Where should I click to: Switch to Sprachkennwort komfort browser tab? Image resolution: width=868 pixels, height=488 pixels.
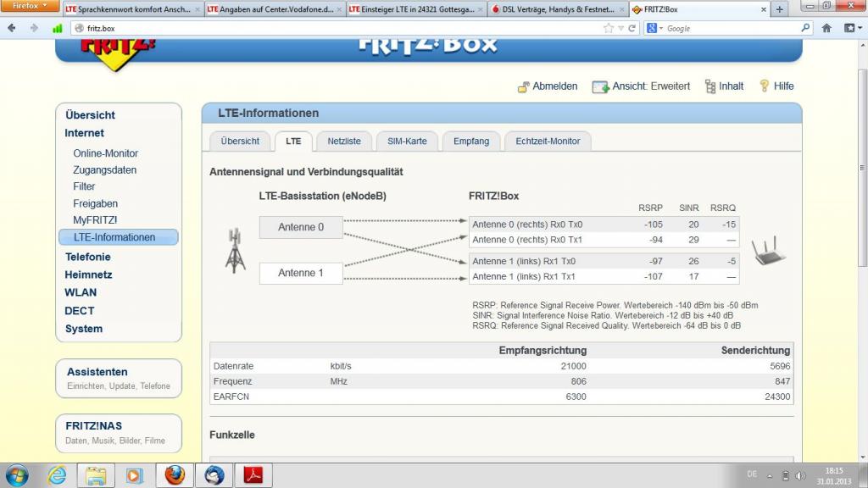pos(132,9)
